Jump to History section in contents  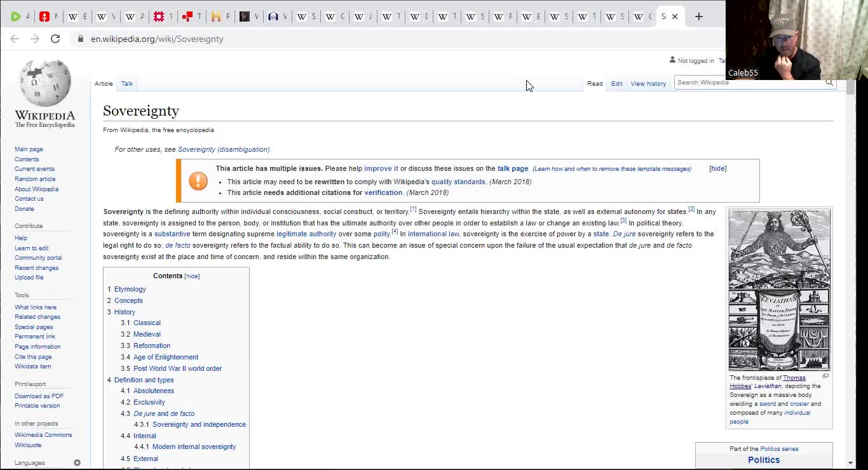(125, 312)
